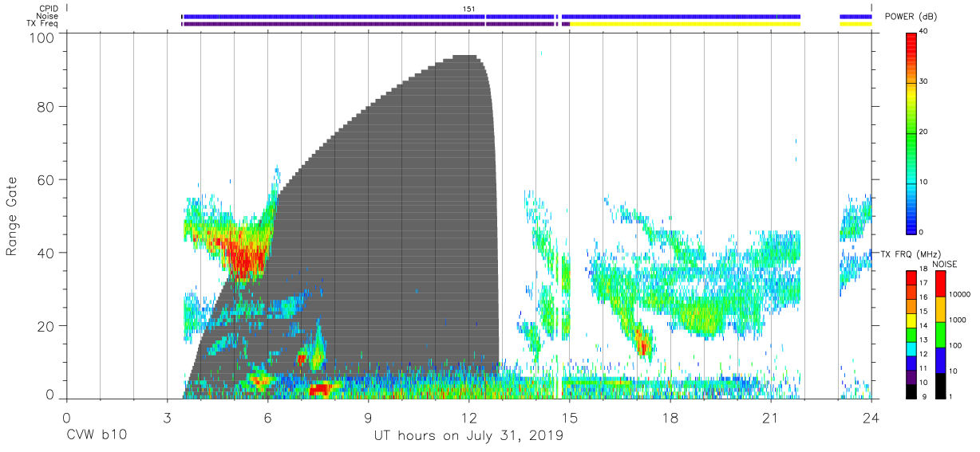Click the 24 tick on UT hours axis

(x=871, y=416)
